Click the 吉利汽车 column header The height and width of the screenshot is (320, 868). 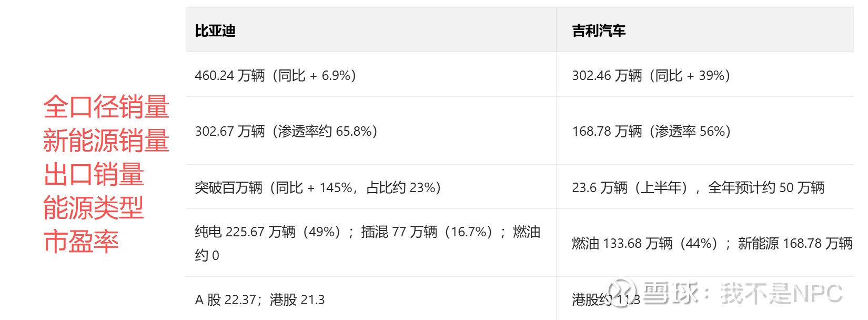pos(599,31)
